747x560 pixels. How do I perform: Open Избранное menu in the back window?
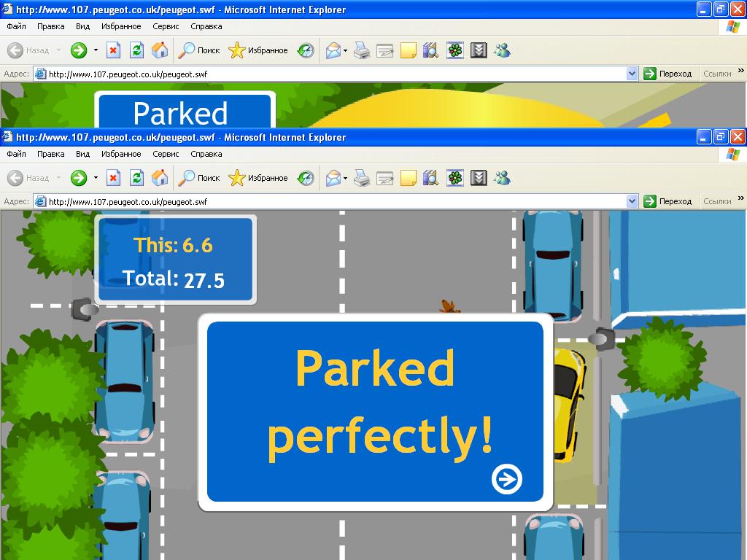tap(121, 26)
